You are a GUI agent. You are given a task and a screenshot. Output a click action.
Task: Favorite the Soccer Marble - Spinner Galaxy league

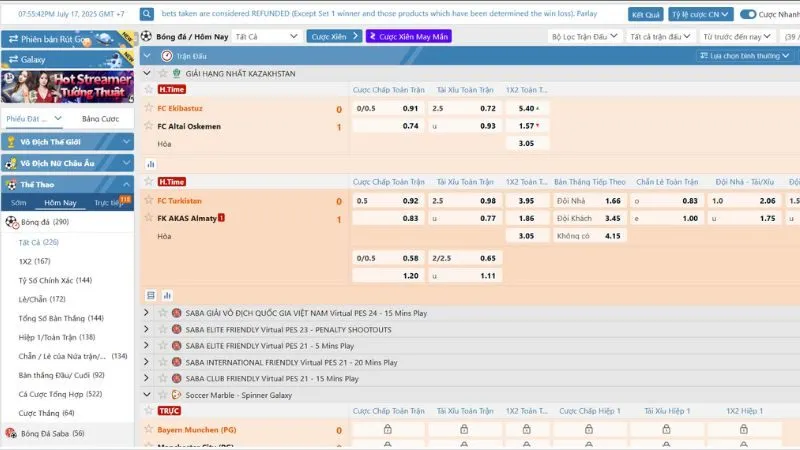pyautogui.click(x=161, y=395)
